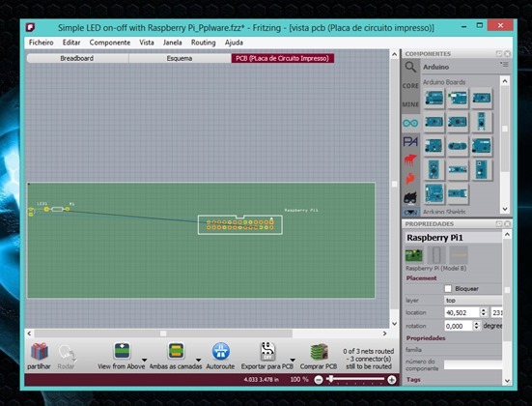
Task: Select the MINE parts bin
Action: click(410, 104)
